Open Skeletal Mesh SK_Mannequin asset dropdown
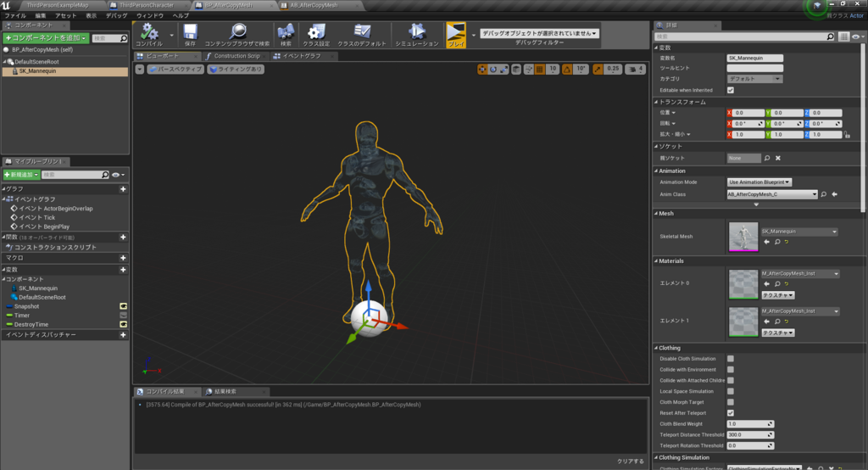Screen dimensions: 868x470 [799, 232]
